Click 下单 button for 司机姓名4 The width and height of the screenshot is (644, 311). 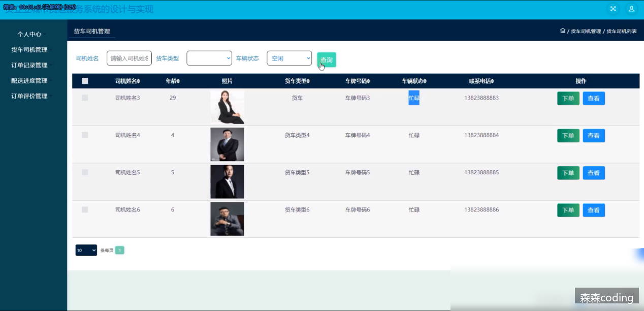point(568,136)
